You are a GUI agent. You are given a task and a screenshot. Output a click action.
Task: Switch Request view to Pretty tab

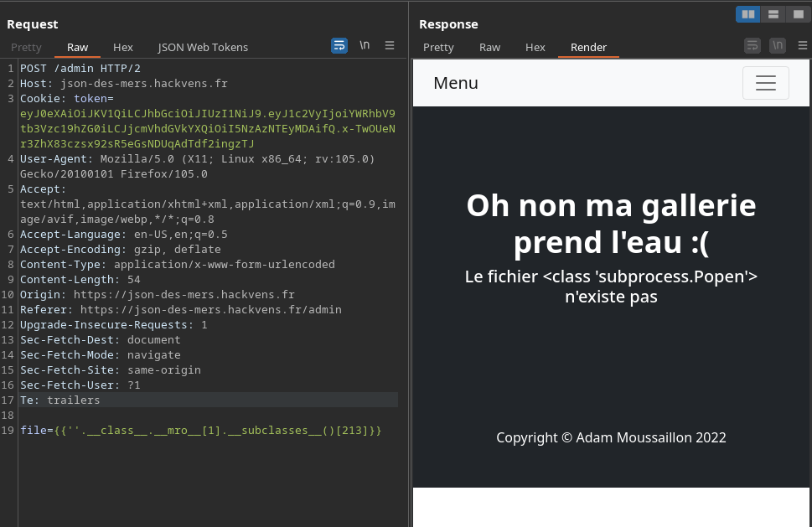click(x=26, y=47)
